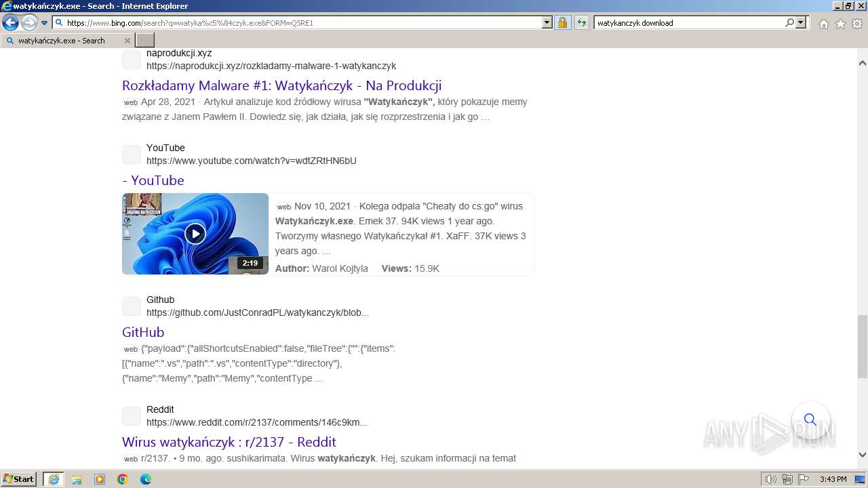
Task: Click the refresh page icon
Action: [581, 22]
